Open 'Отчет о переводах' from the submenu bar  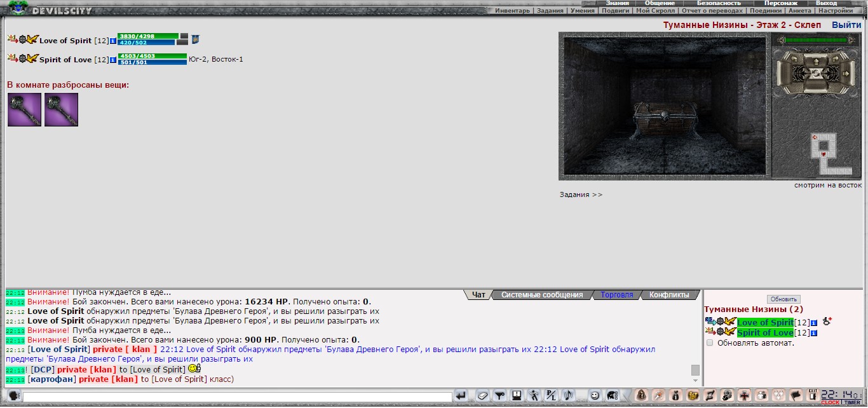712,11
